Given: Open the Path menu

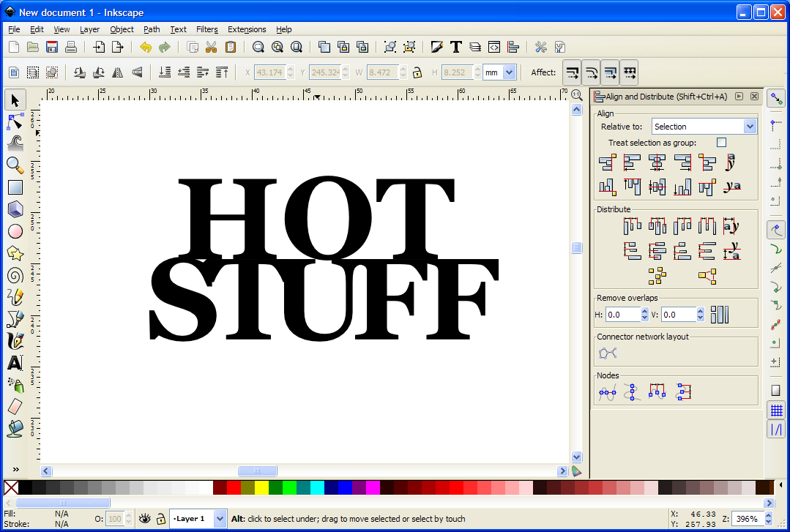Looking at the screenshot, I should (x=151, y=29).
